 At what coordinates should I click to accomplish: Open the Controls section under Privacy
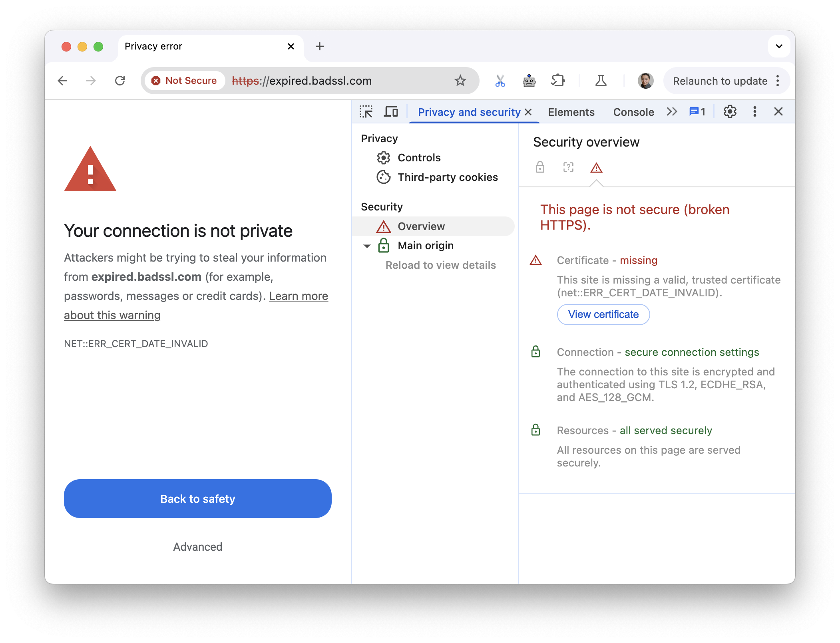(x=419, y=157)
